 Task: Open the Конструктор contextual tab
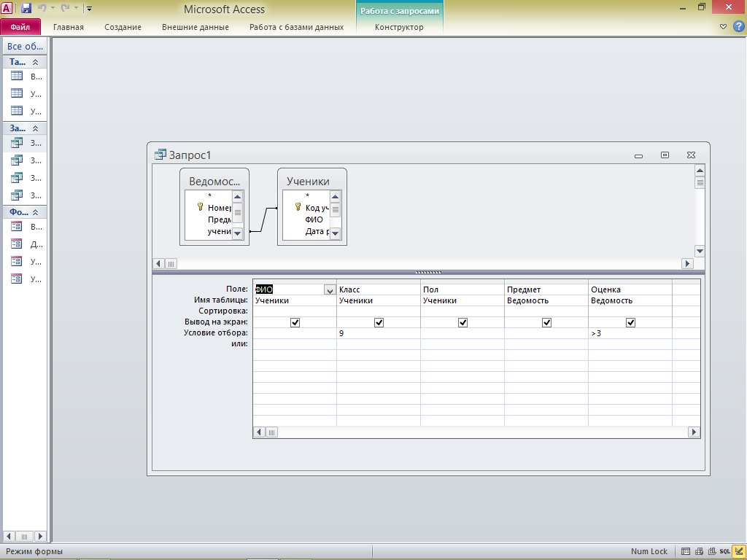point(399,27)
